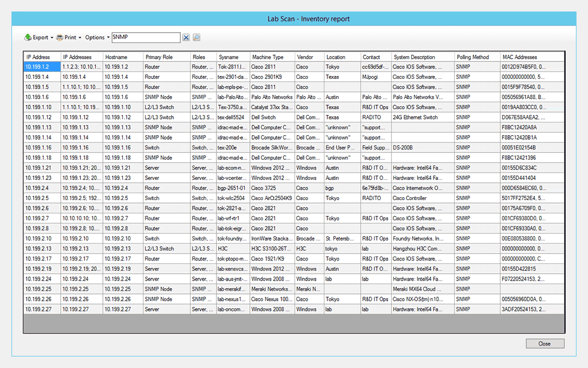Viewport: 588px width, 368px height.
Task: Click the tex-200e sysname cell
Action: (x=233, y=148)
